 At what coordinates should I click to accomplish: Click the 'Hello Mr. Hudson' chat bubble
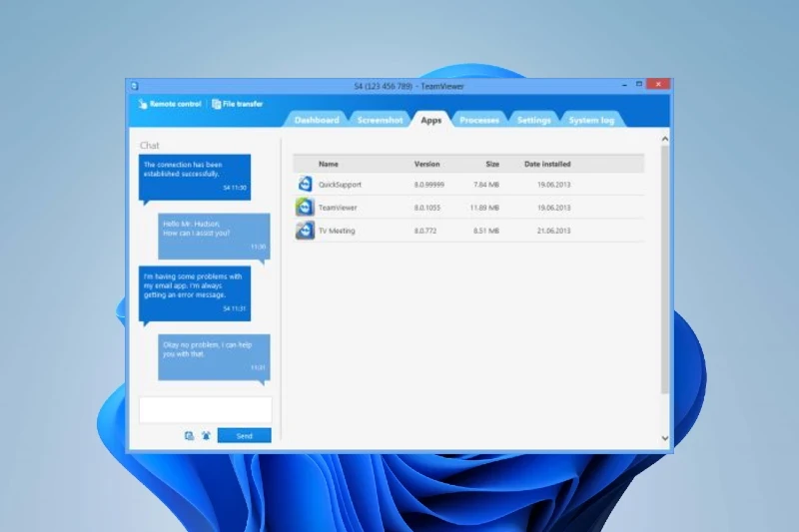click(x=214, y=237)
